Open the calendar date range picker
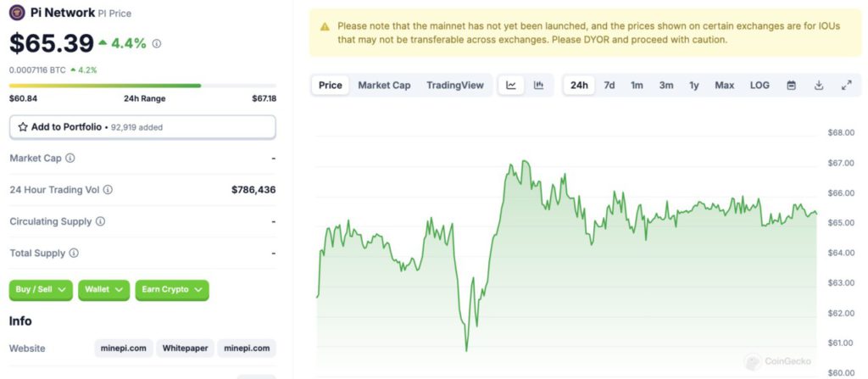The image size is (868, 379). click(791, 85)
